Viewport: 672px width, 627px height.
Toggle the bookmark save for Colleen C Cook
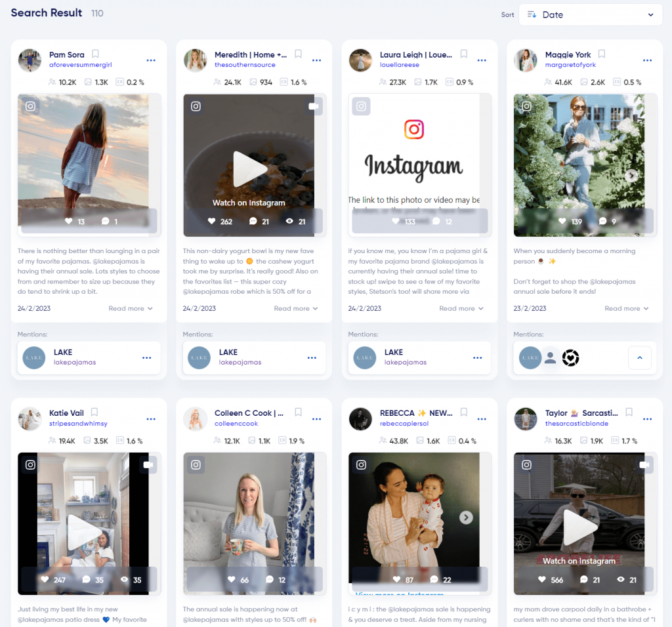[x=298, y=413]
